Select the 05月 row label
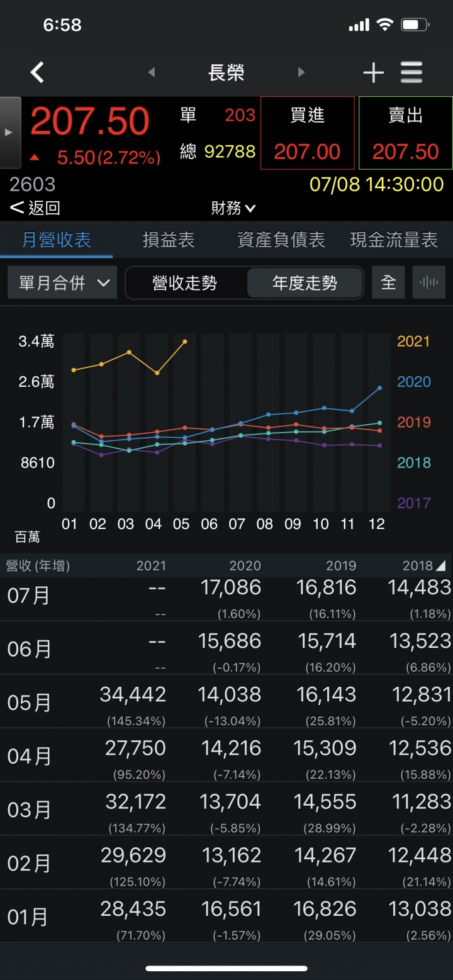This screenshot has height=980, width=453. click(29, 703)
